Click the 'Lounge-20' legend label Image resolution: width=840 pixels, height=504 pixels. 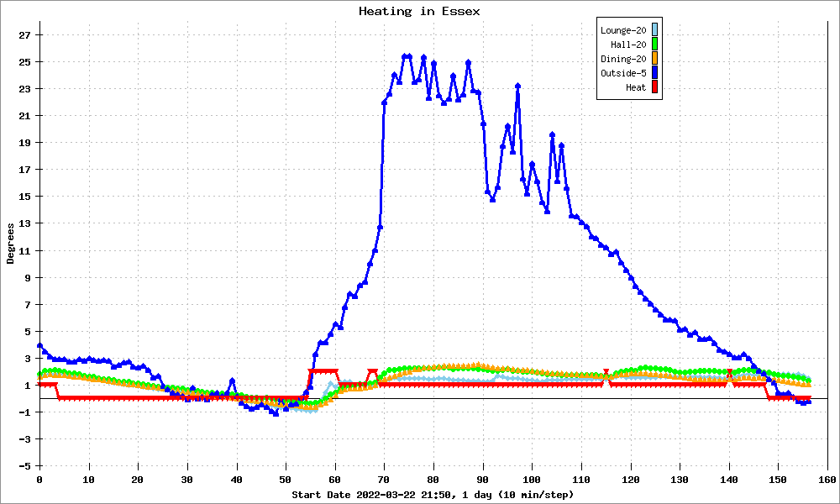[623, 30]
